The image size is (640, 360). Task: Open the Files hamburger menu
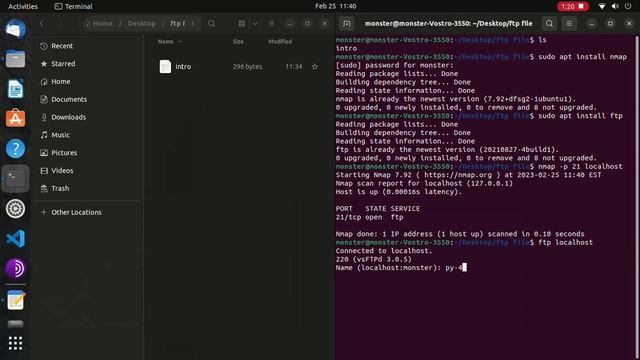click(271, 24)
